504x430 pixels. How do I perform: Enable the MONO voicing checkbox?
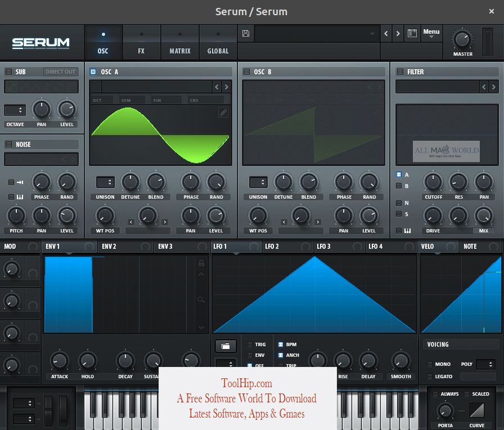pos(430,364)
